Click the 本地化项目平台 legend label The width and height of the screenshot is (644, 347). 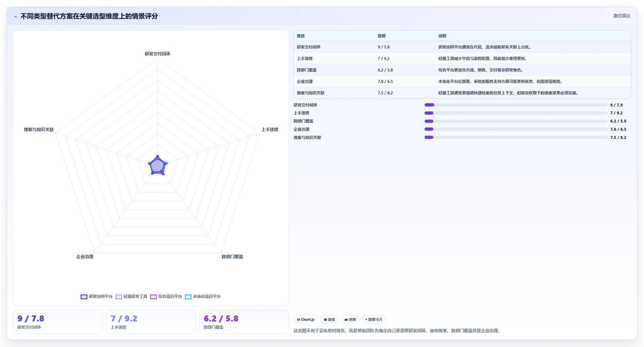[x=207, y=297]
